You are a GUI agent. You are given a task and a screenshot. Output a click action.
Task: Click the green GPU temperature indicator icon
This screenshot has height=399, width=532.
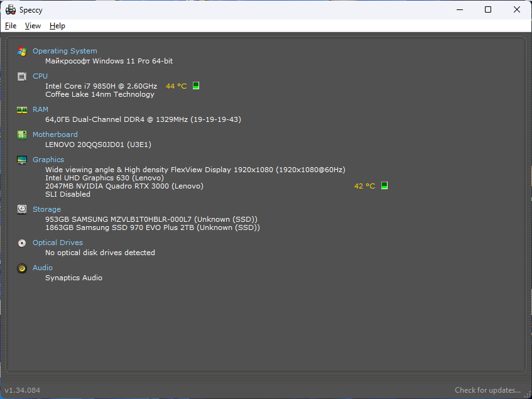tap(384, 185)
